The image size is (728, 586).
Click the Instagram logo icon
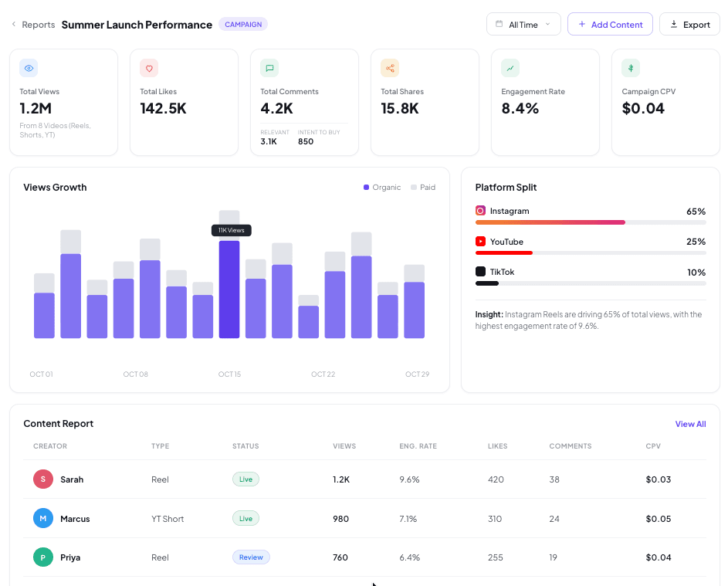(x=480, y=211)
